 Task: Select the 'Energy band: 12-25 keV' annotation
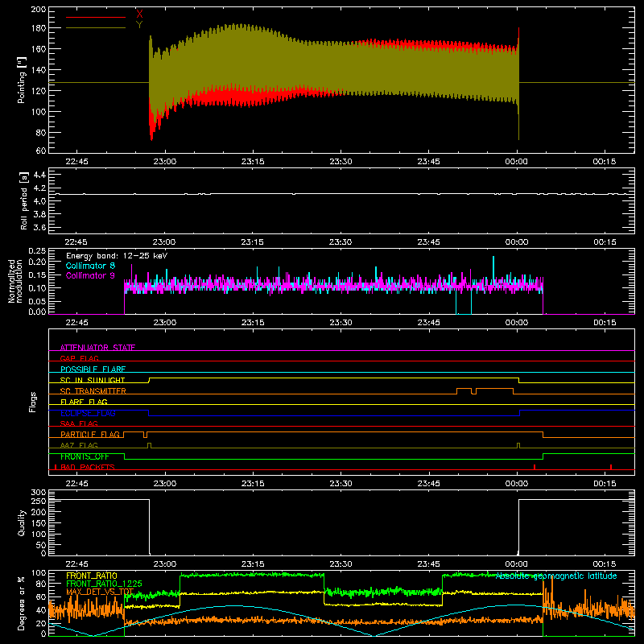tap(117, 256)
